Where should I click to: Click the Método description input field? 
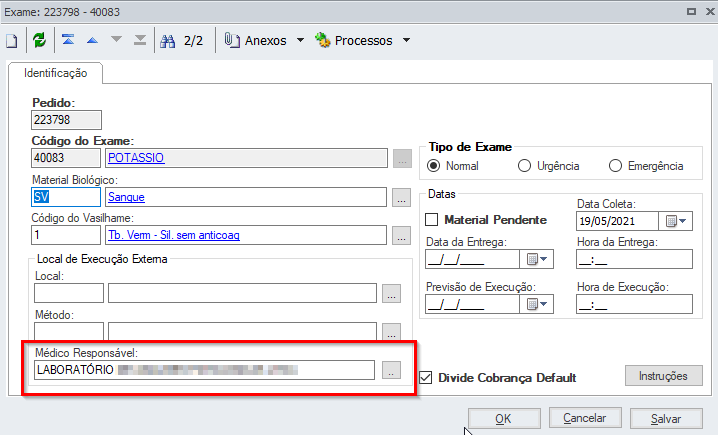point(242,331)
